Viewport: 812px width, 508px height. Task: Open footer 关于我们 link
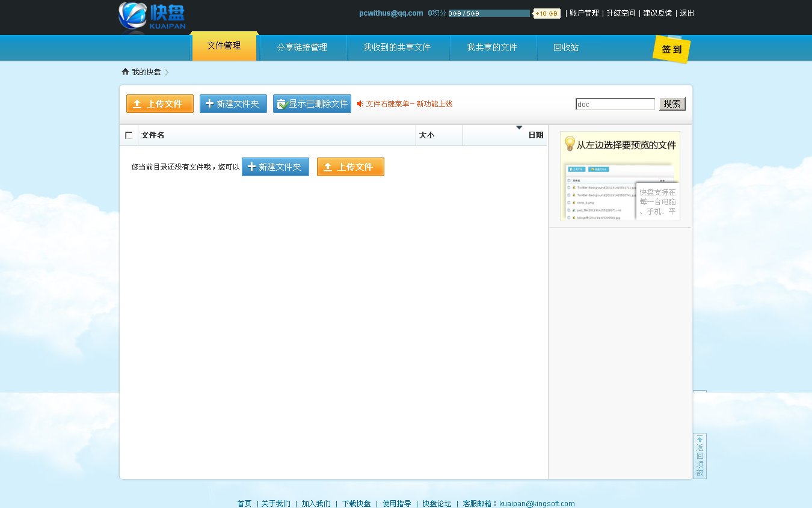click(x=275, y=504)
